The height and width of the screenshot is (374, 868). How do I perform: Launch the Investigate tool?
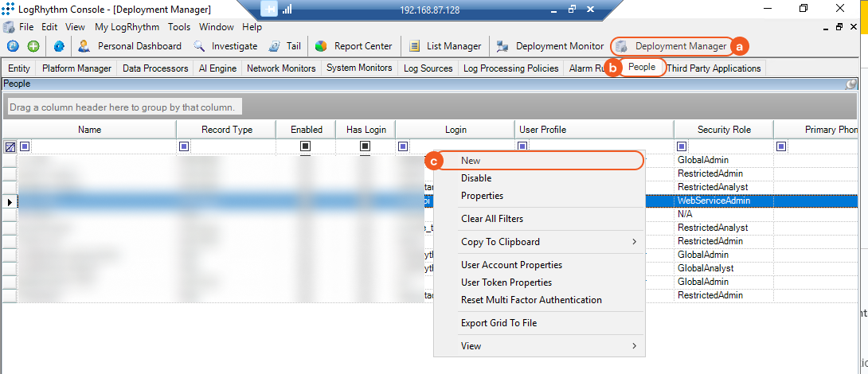(x=225, y=46)
